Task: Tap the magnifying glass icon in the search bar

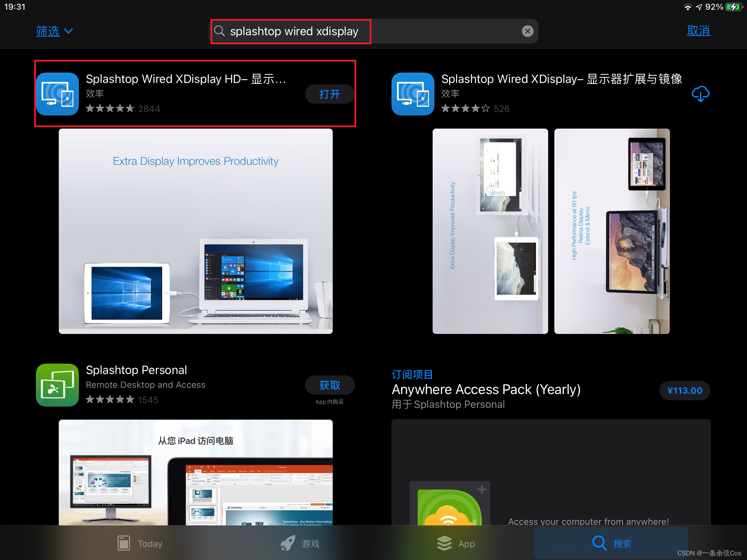Action: 219,31
